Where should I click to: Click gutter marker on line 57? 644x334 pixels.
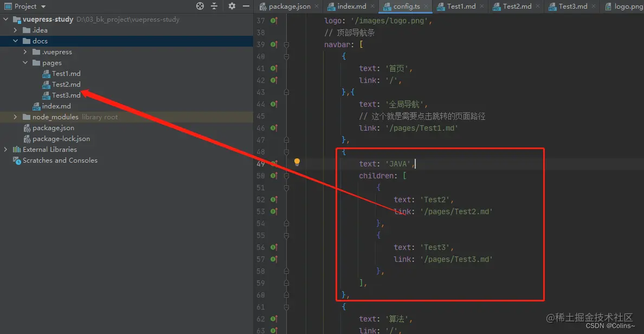tap(274, 259)
